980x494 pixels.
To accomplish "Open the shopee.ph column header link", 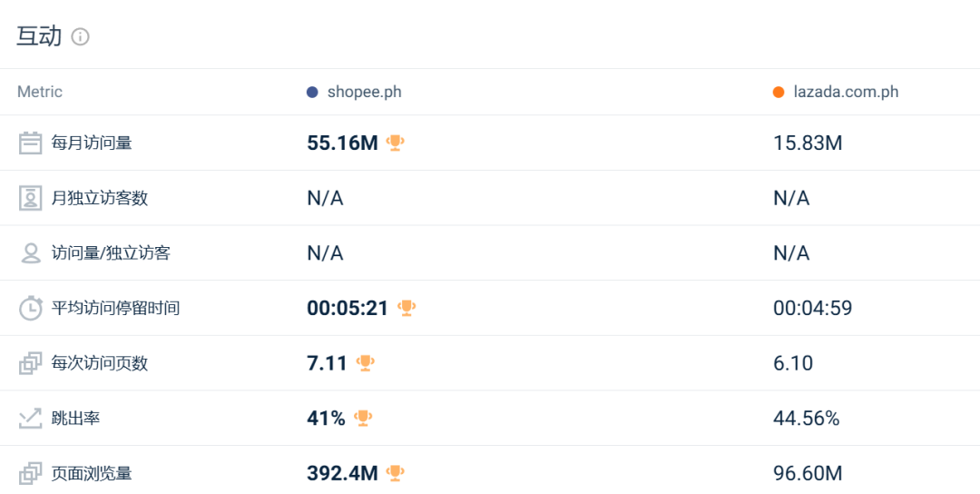I will [x=365, y=92].
